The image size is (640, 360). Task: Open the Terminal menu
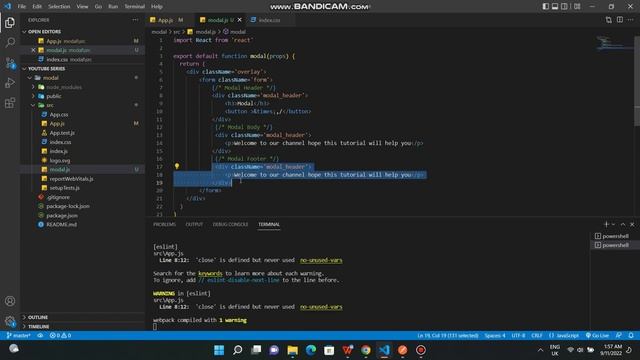click(134, 7)
